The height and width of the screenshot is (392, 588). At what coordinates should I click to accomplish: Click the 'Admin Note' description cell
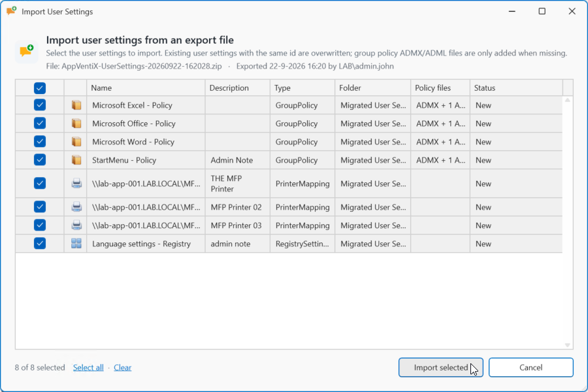[x=237, y=161]
